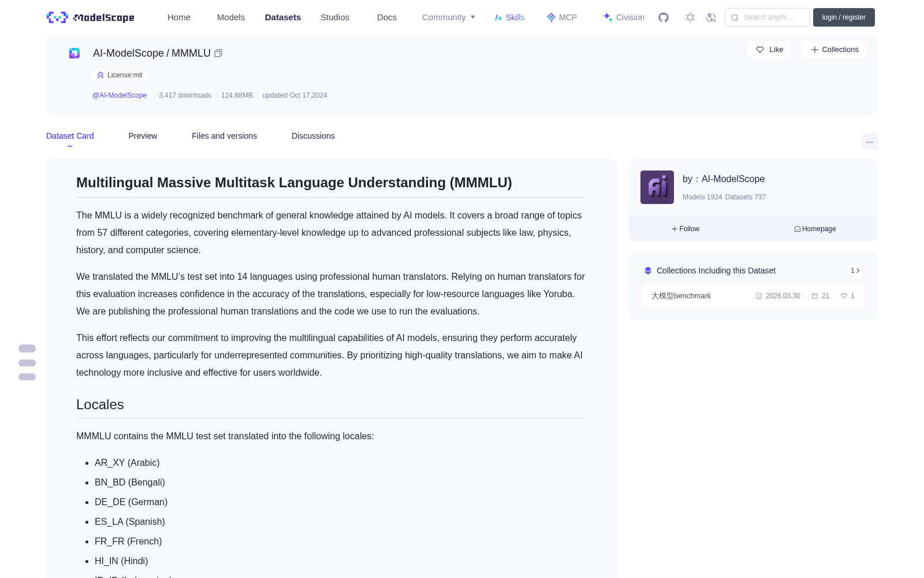Screen dimensions: 924x578
Task: Click the License:mit badge
Action: pyautogui.click(x=119, y=75)
